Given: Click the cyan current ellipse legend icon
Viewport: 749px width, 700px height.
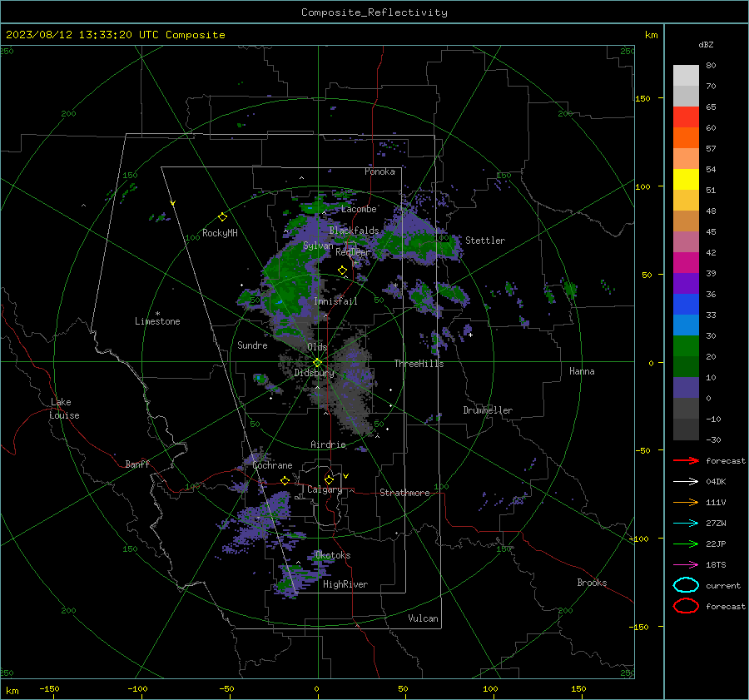Looking at the screenshot, I should (x=686, y=585).
